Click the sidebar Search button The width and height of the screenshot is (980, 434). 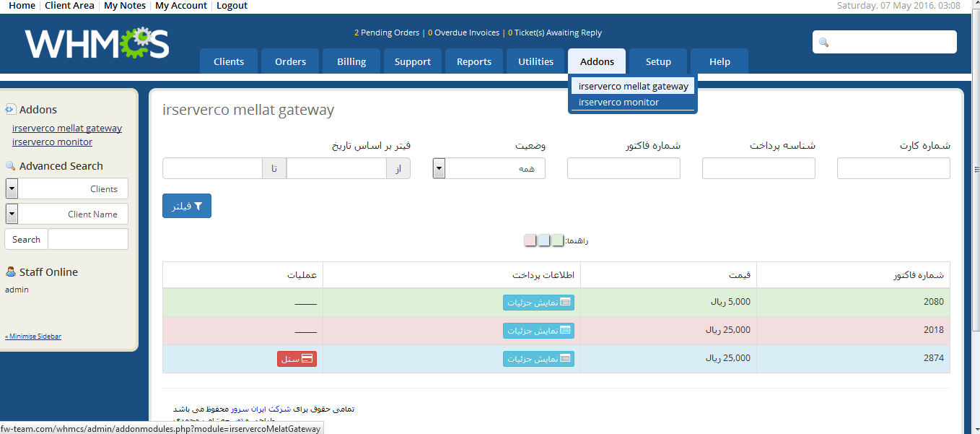[x=26, y=239]
